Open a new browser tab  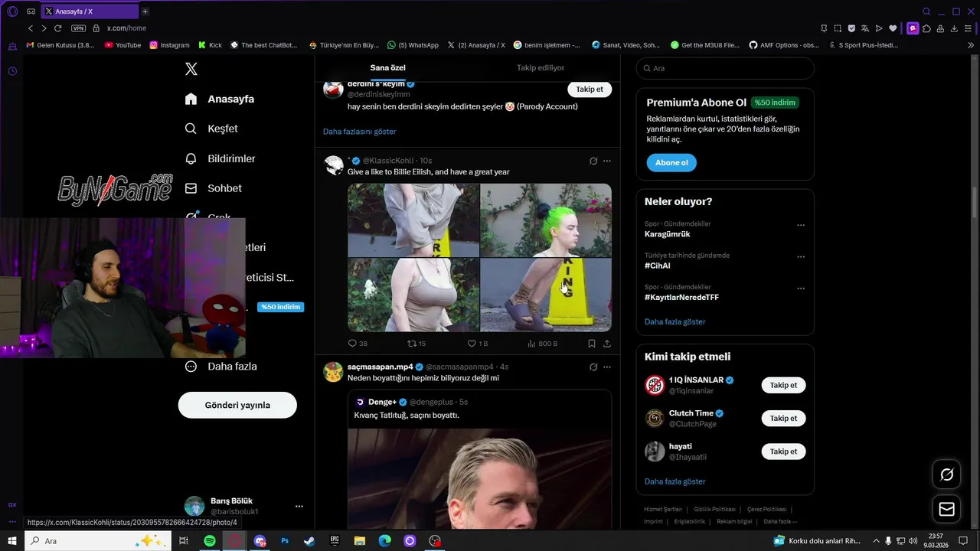point(145,11)
